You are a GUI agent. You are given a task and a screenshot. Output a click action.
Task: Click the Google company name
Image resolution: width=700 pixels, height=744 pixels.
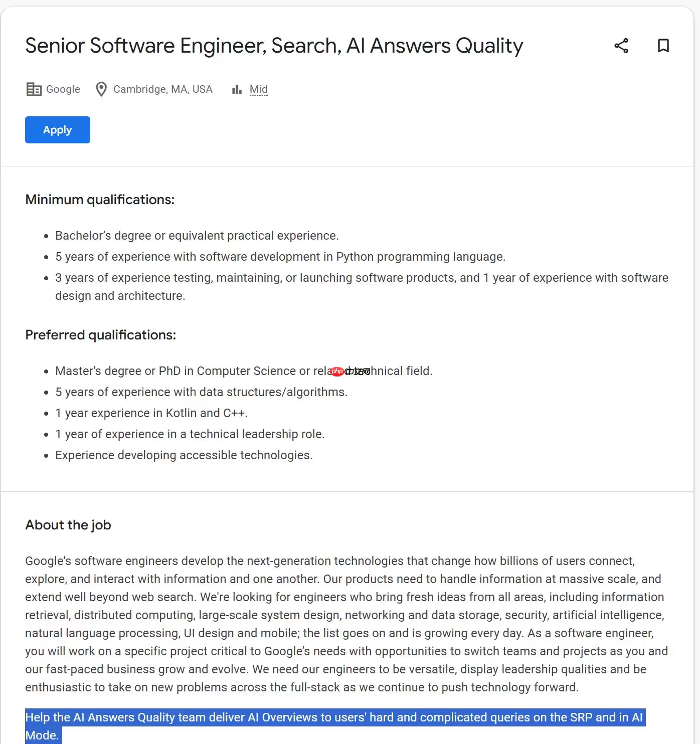coord(63,89)
